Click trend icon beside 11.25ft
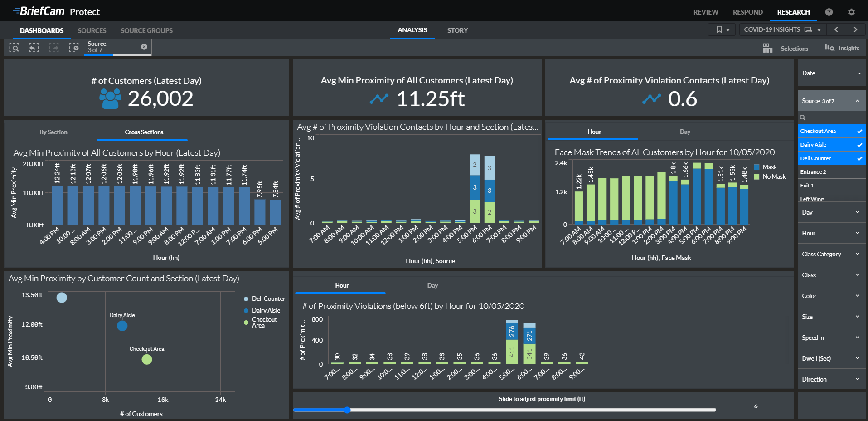Image resolution: width=868 pixels, height=421 pixels. click(x=379, y=98)
